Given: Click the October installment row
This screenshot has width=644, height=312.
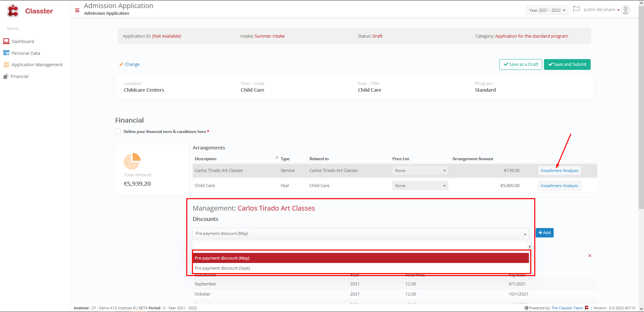Looking at the screenshot, I should point(395,294).
